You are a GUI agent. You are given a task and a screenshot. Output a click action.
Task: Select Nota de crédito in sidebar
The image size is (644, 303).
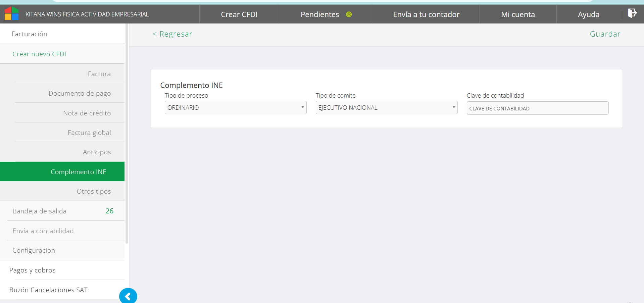click(x=87, y=113)
